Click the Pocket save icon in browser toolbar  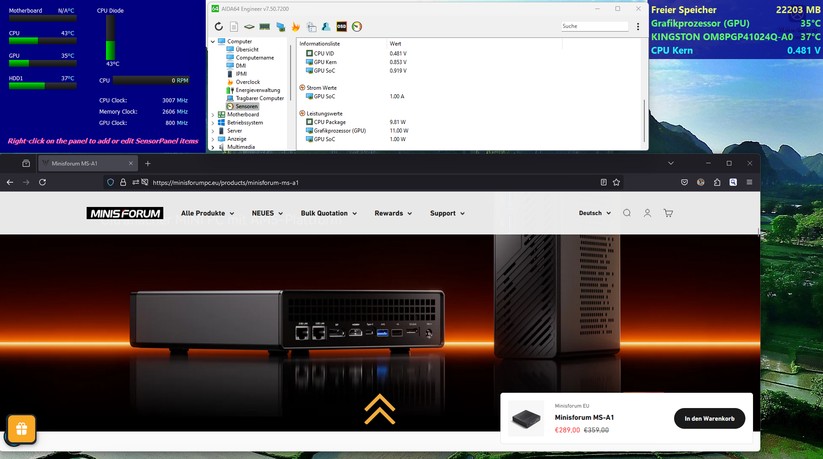click(684, 182)
